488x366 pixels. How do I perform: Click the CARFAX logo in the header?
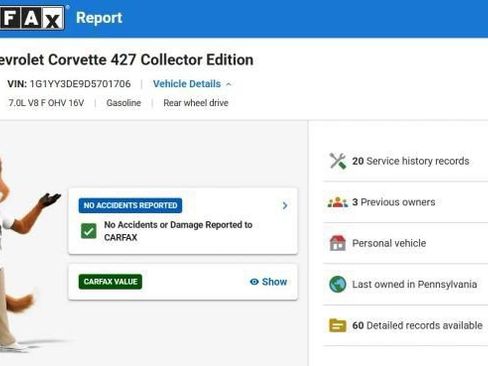[32, 18]
